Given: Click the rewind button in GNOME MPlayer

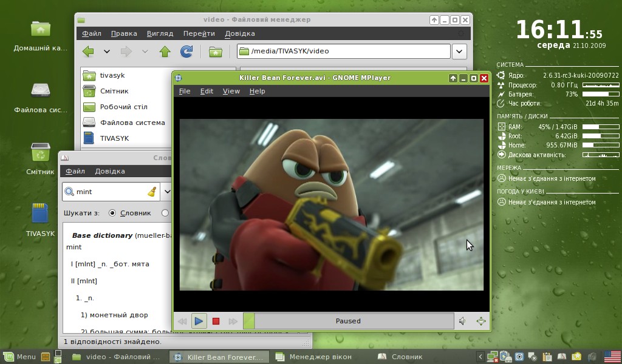Looking at the screenshot, I should pyautogui.click(x=182, y=321).
